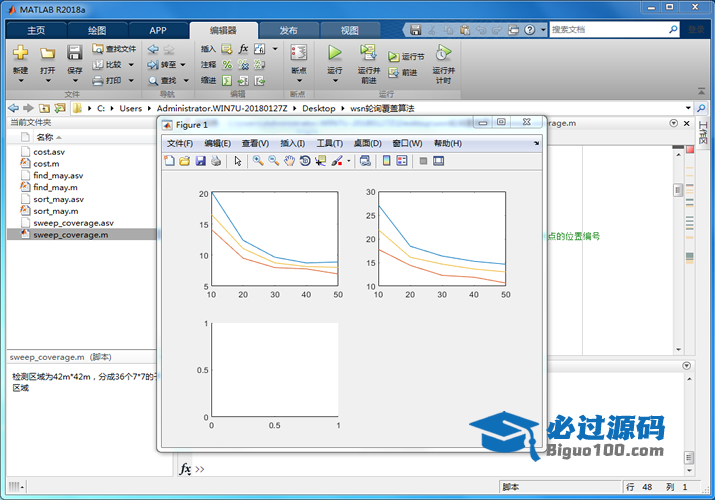Image resolution: width=715 pixels, height=500 pixels.
Task: Open the Figure 1 Insert menu
Action: click(292, 144)
